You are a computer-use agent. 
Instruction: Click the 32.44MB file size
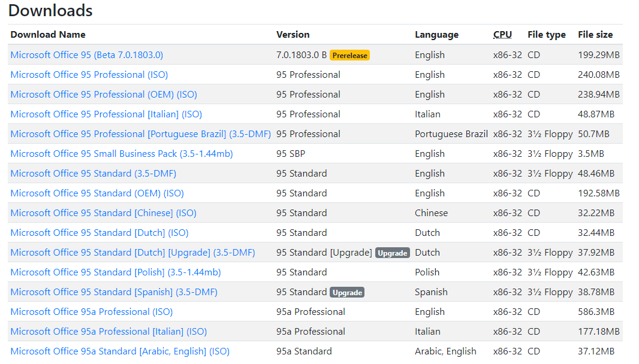click(596, 233)
